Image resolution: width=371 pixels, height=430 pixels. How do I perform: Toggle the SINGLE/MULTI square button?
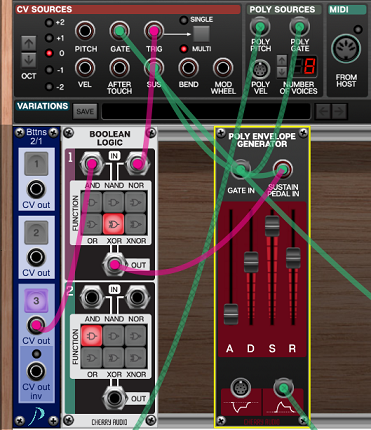201,34
